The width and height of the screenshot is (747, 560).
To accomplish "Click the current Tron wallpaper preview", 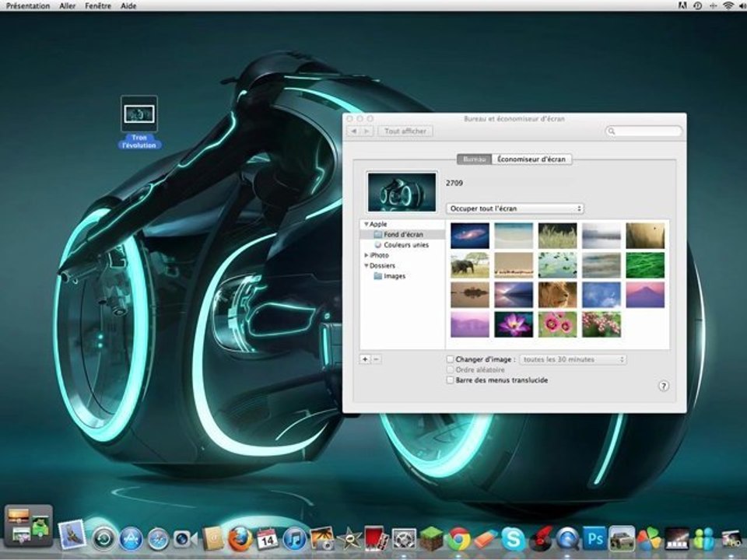I will pyautogui.click(x=402, y=192).
